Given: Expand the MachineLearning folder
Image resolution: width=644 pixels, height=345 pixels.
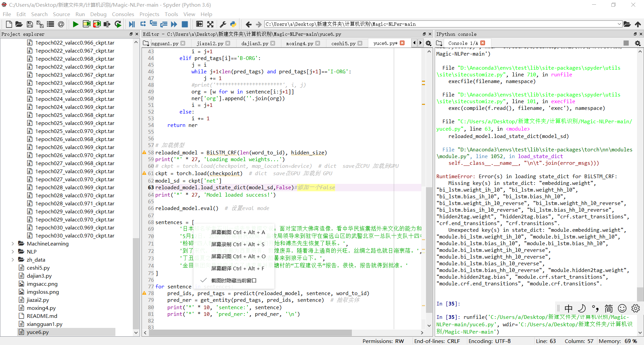Looking at the screenshot, I should [x=13, y=244].
